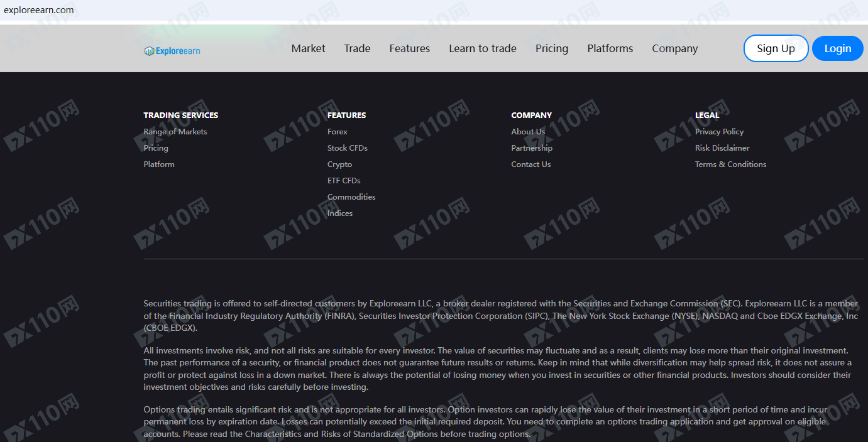Click the COMPANY footer heading
This screenshot has width=868, height=442.
coord(532,116)
